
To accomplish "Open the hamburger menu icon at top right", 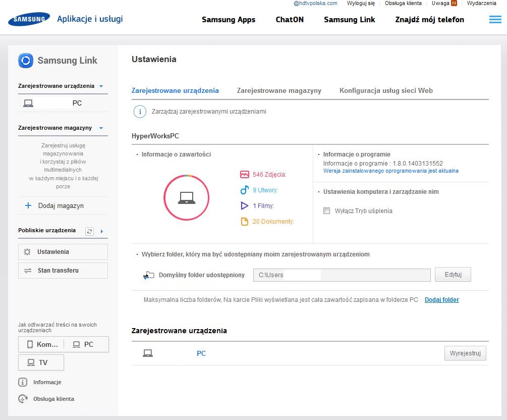I will 494,20.
